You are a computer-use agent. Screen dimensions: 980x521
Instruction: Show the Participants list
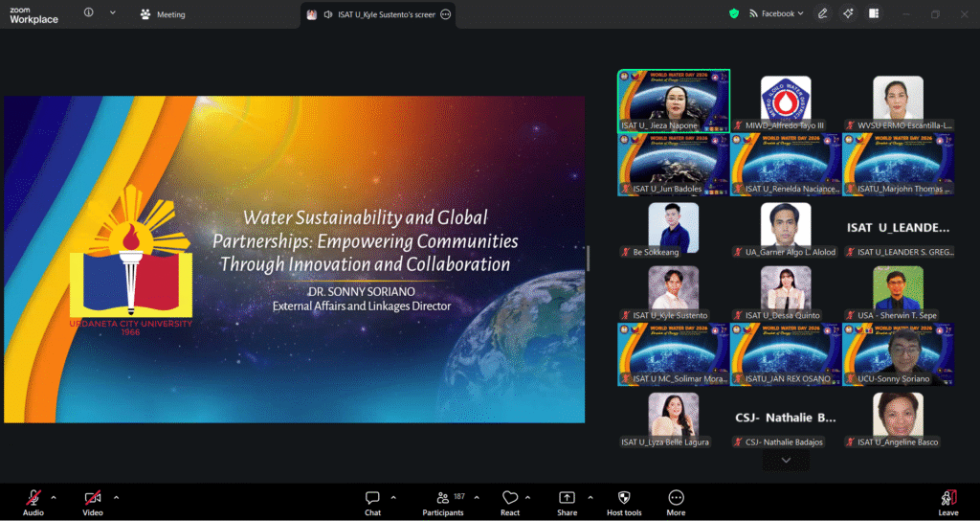442,498
